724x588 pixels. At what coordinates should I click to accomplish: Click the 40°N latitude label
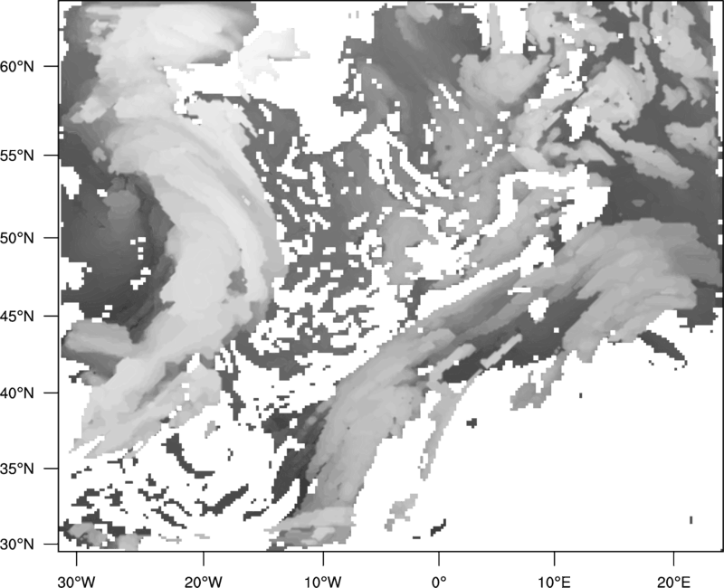(x=17, y=394)
